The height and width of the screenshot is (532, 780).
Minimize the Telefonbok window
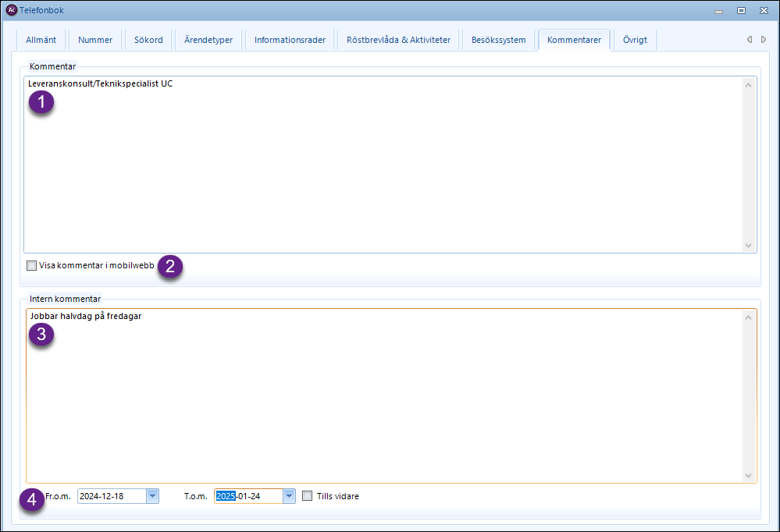point(718,10)
